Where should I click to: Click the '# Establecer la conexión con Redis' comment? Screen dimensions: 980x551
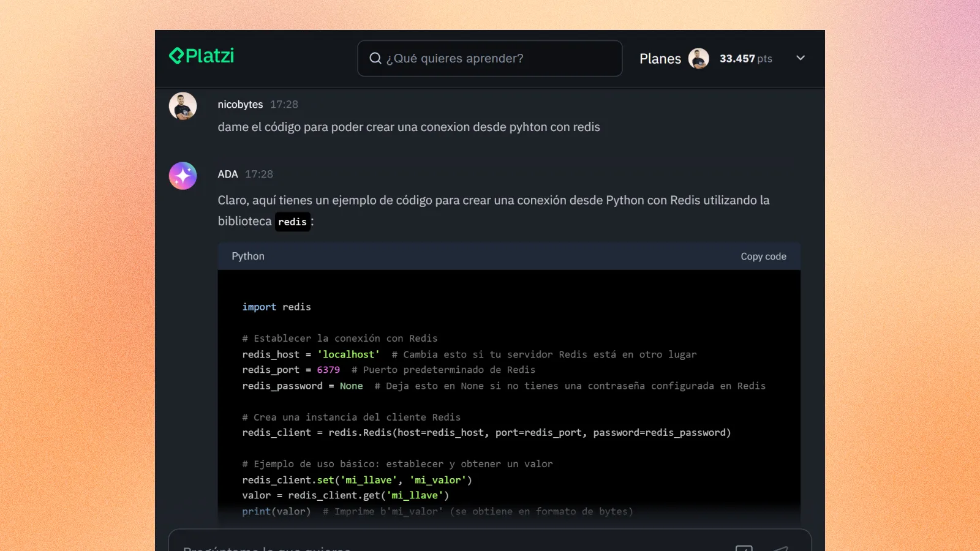340,339
